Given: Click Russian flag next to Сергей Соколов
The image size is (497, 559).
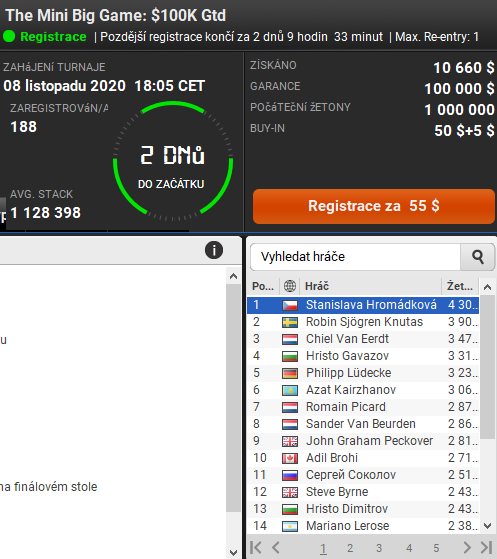Looking at the screenshot, I should pyautogui.click(x=290, y=475).
